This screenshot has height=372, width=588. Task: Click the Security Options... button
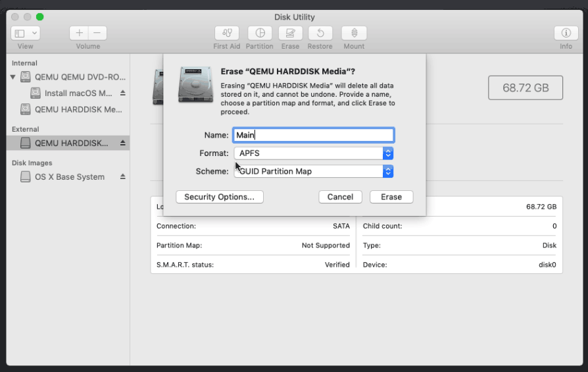[x=220, y=197]
